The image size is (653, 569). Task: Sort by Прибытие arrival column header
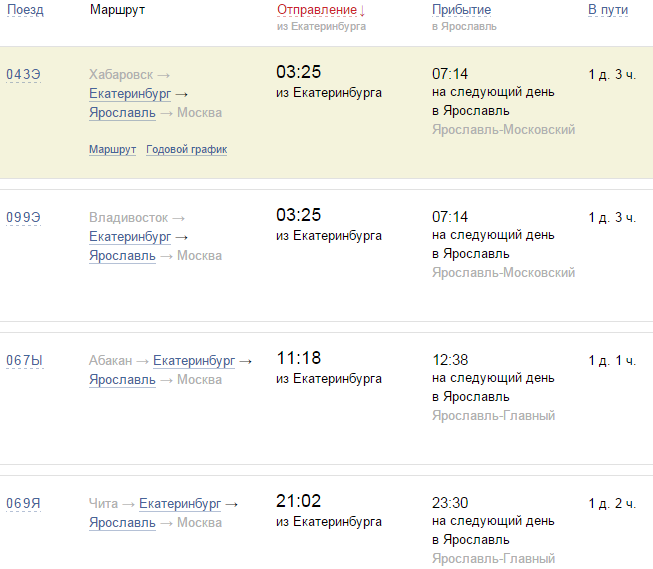pos(461,10)
